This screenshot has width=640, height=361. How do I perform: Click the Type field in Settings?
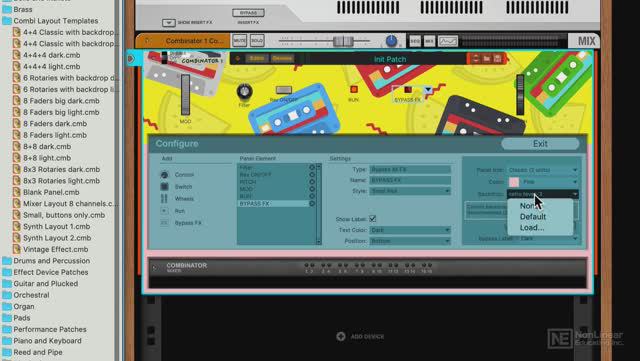click(x=410, y=169)
